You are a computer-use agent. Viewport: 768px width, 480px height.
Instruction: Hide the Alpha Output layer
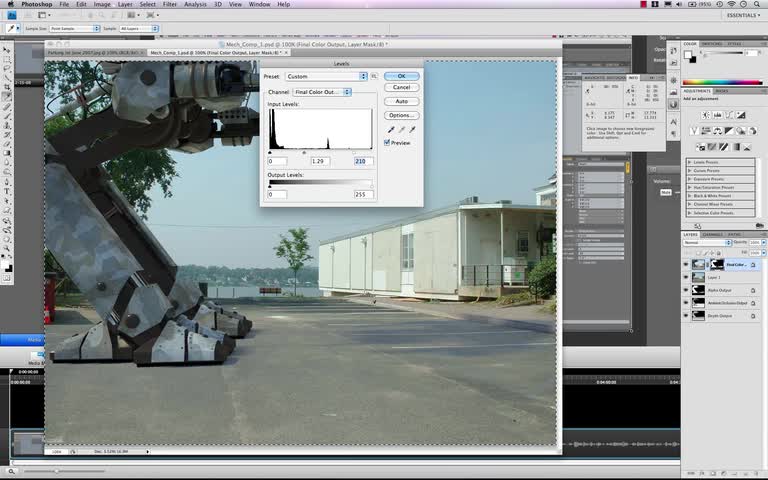pos(686,290)
